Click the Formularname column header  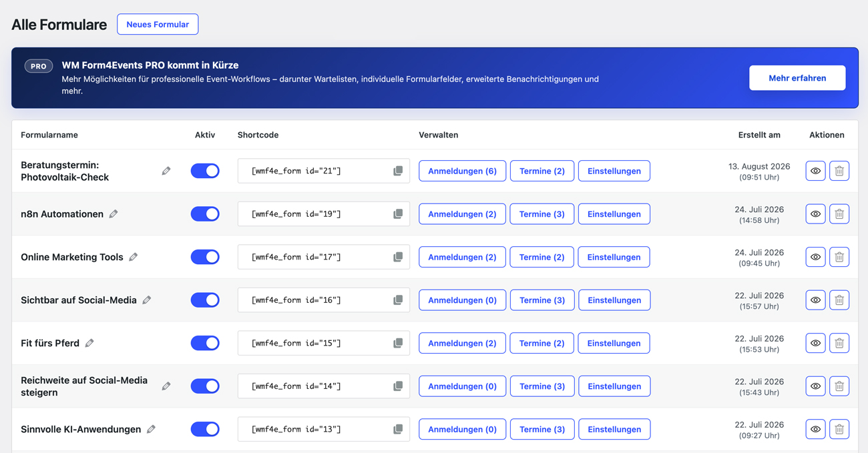tap(49, 135)
